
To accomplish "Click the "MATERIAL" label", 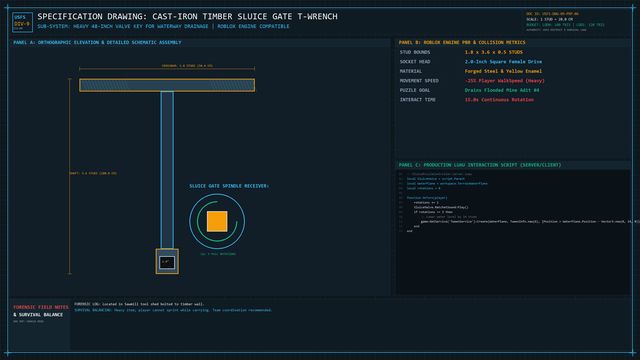I will (x=411, y=71).
